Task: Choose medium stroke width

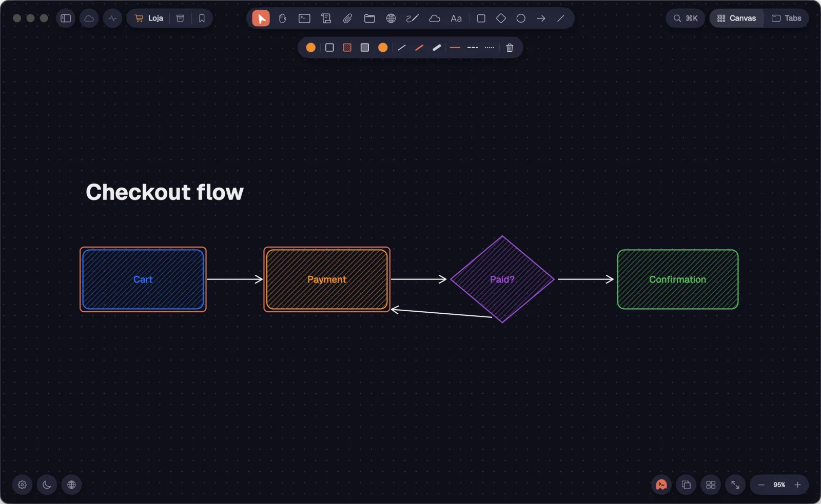Action: 419,48
